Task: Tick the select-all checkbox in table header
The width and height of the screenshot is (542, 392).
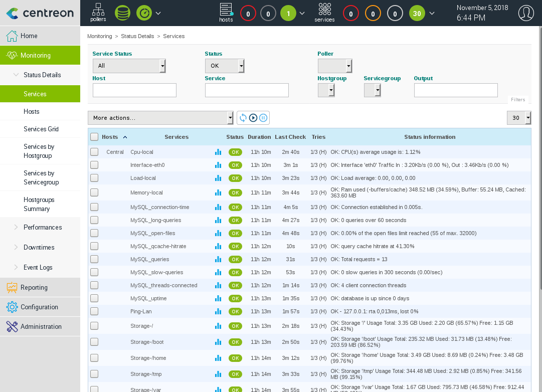Action: click(x=94, y=137)
